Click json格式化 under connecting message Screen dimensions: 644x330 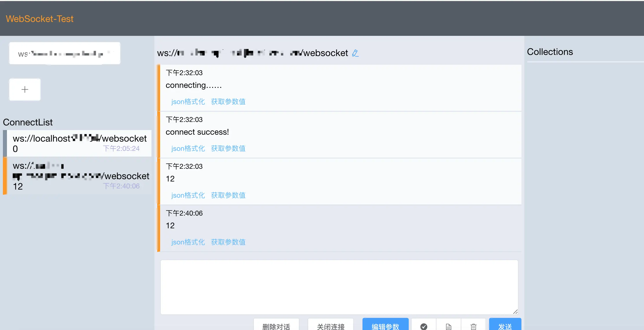(x=188, y=102)
